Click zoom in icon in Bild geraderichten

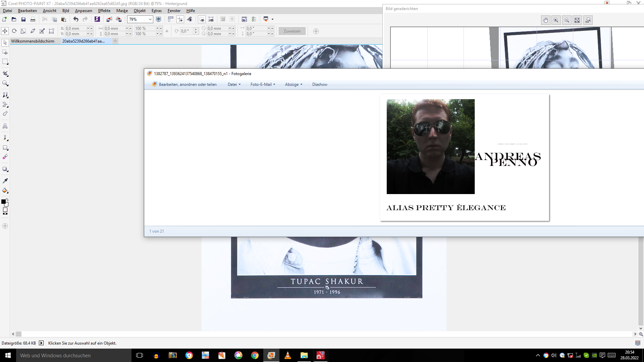[556, 20]
